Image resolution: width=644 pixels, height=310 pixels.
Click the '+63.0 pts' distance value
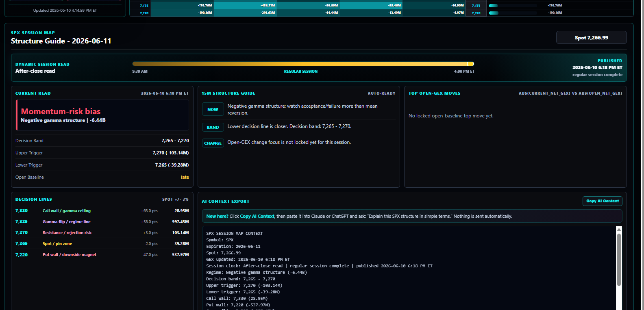point(149,211)
